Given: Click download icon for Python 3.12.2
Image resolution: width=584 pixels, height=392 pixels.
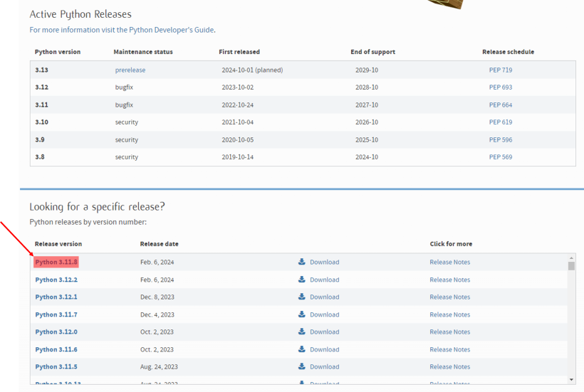Looking at the screenshot, I should click(x=302, y=280).
